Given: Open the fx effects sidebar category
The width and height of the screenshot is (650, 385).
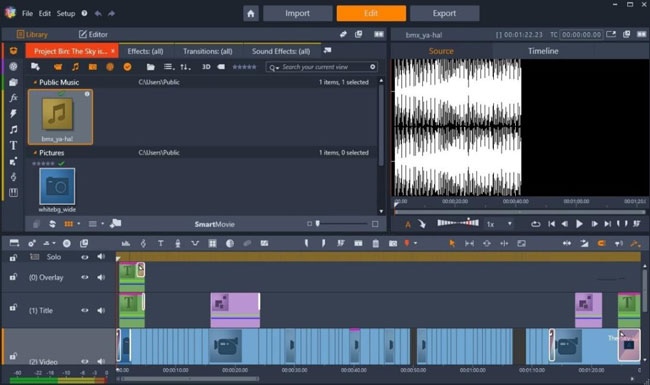Looking at the screenshot, I should (x=13, y=98).
